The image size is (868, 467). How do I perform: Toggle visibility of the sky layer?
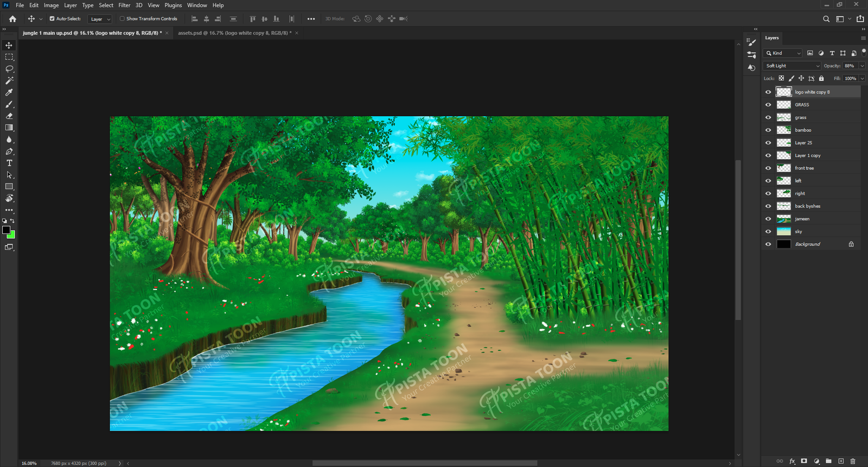pyautogui.click(x=768, y=232)
